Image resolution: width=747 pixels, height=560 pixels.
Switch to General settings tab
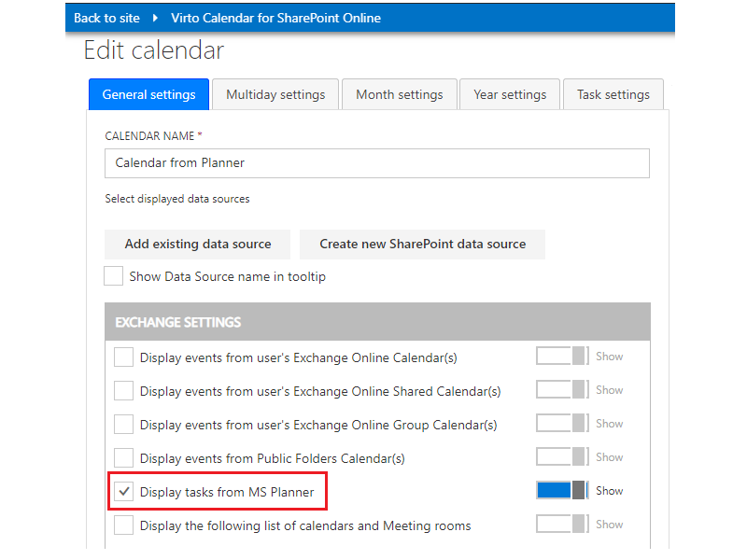click(148, 94)
